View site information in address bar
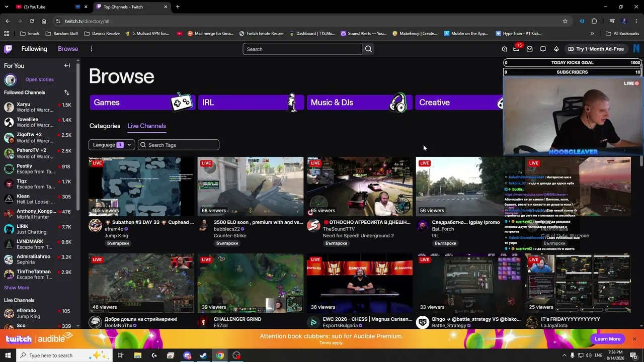Viewport: 644px width, 362px height. point(58,21)
